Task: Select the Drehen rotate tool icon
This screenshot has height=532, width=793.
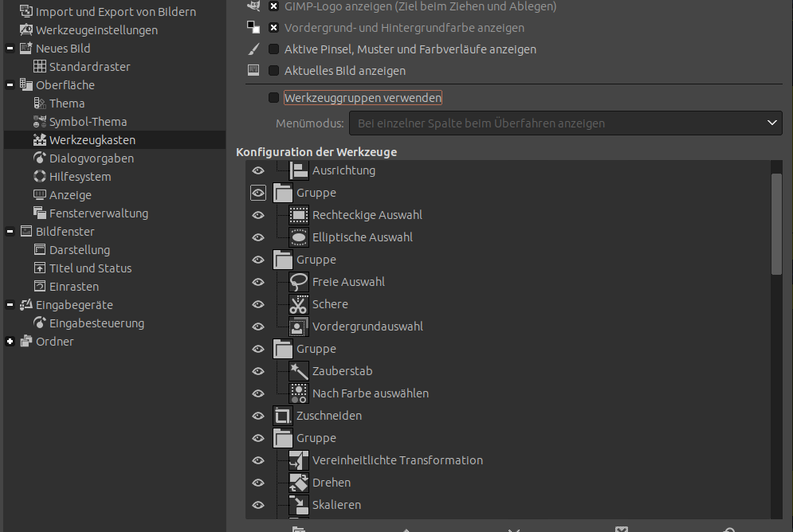Action: (299, 483)
